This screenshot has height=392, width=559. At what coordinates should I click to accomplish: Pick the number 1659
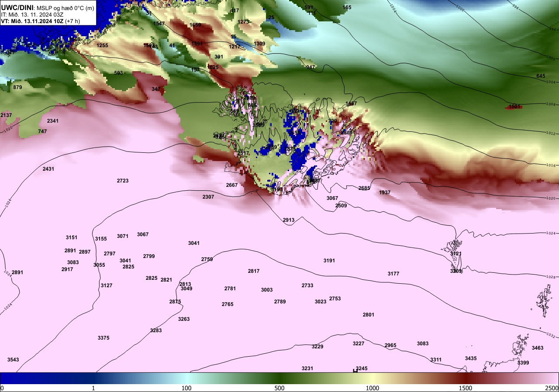tap(195, 25)
